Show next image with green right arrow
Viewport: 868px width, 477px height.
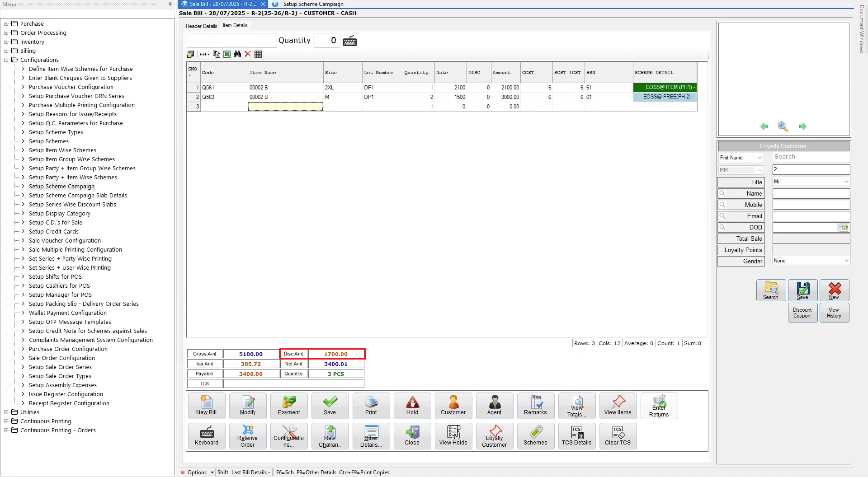[802, 126]
